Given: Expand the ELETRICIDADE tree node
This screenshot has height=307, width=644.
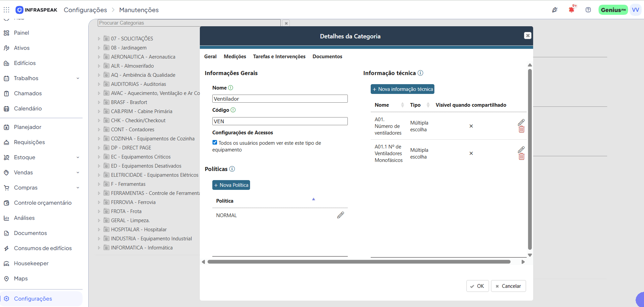Looking at the screenshot, I should tap(99, 175).
